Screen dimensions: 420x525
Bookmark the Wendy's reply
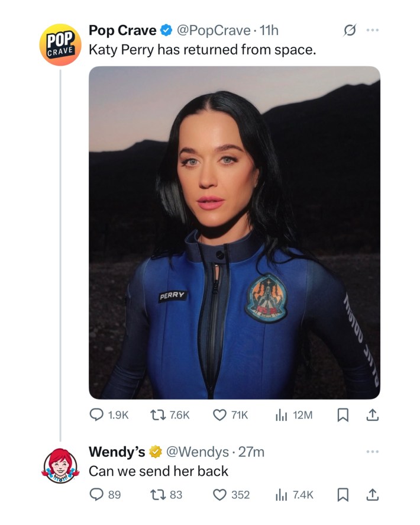coord(342,494)
